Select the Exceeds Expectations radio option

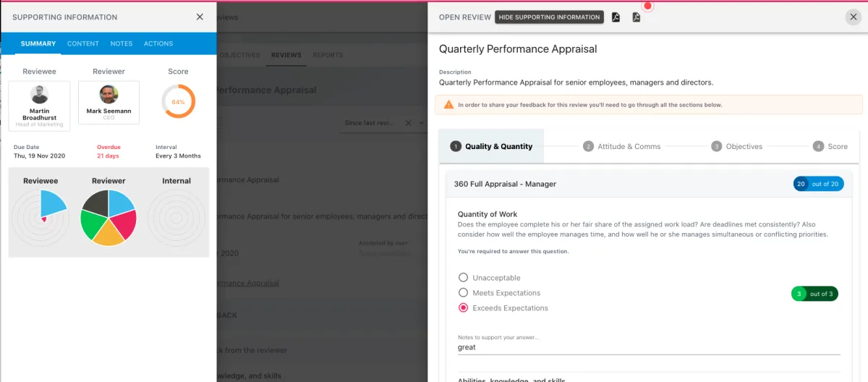(x=463, y=308)
